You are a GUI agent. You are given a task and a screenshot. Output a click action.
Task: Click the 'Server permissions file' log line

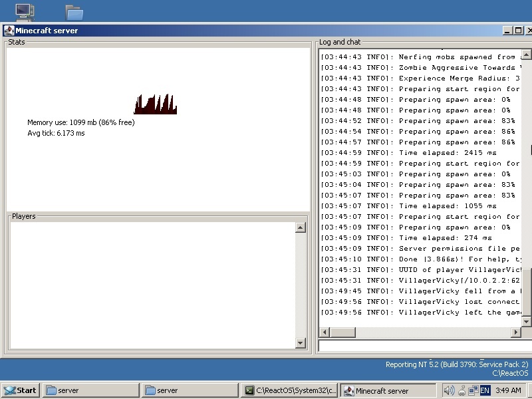pos(420,248)
